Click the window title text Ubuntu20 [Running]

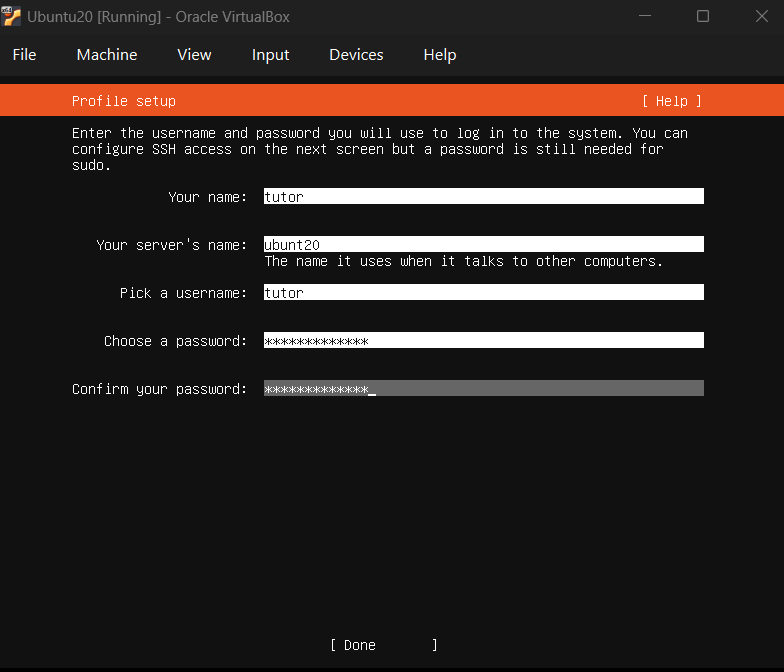pyautogui.click(x=94, y=16)
